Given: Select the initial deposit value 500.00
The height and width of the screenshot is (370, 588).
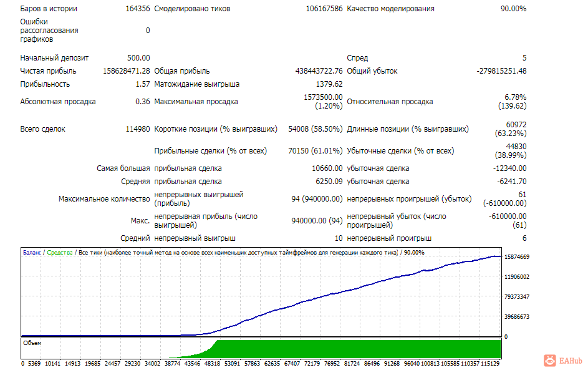Looking at the screenshot, I should [138, 58].
